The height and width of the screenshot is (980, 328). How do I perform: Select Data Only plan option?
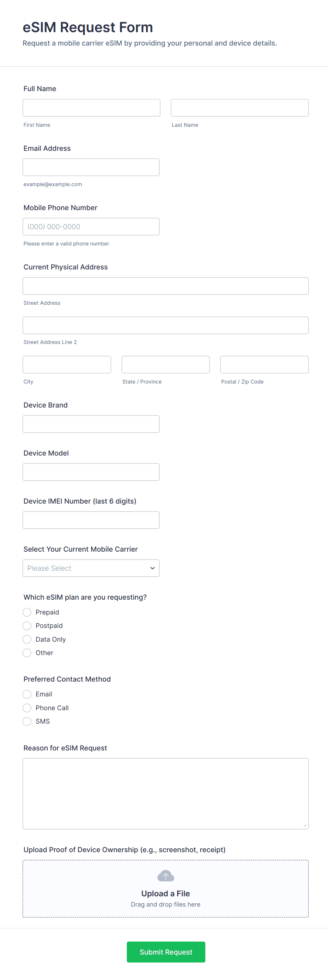(27, 639)
